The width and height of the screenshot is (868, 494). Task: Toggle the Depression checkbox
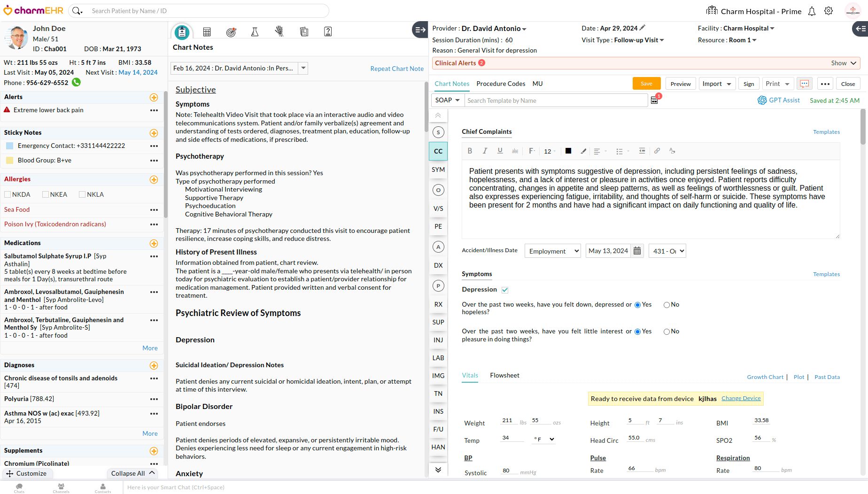tap(505, 290)
